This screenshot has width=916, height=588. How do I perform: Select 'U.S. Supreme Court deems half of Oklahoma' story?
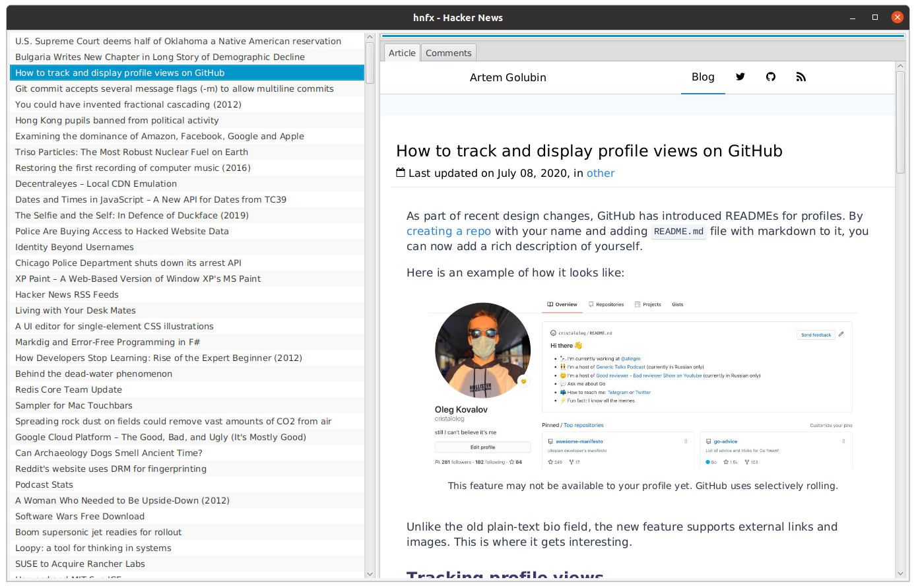[187, 41]
